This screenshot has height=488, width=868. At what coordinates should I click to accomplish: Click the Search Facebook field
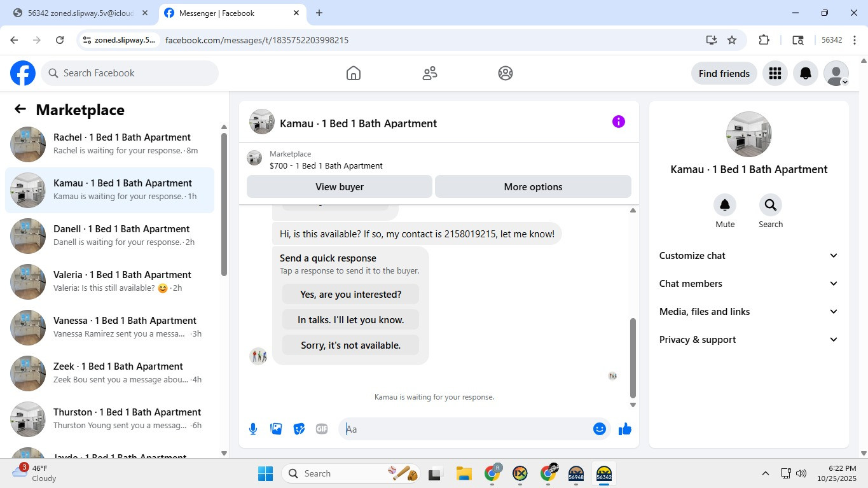[130, 73]
